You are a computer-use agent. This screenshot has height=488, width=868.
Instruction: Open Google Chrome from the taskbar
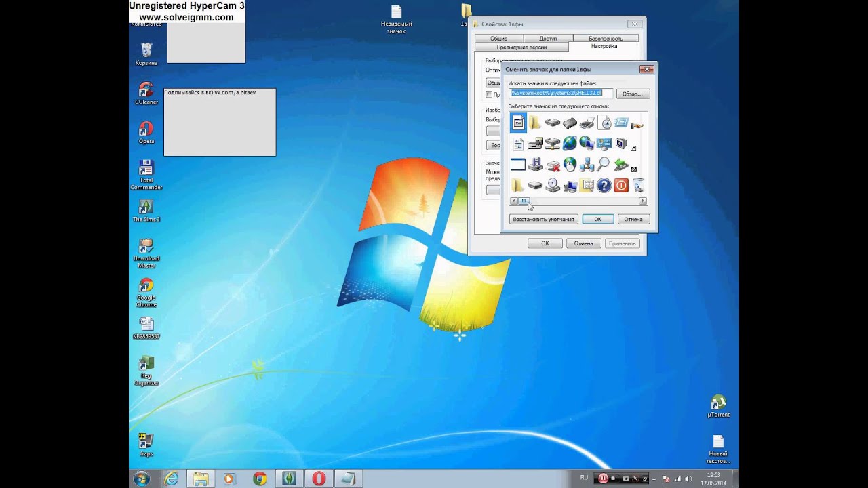260,479
